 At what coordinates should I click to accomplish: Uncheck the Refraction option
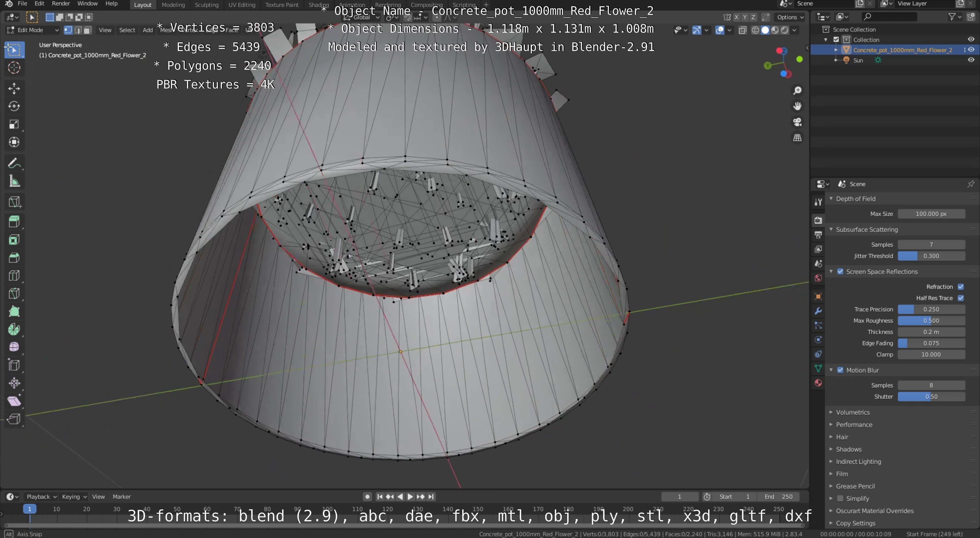click(x=961, y=287)
